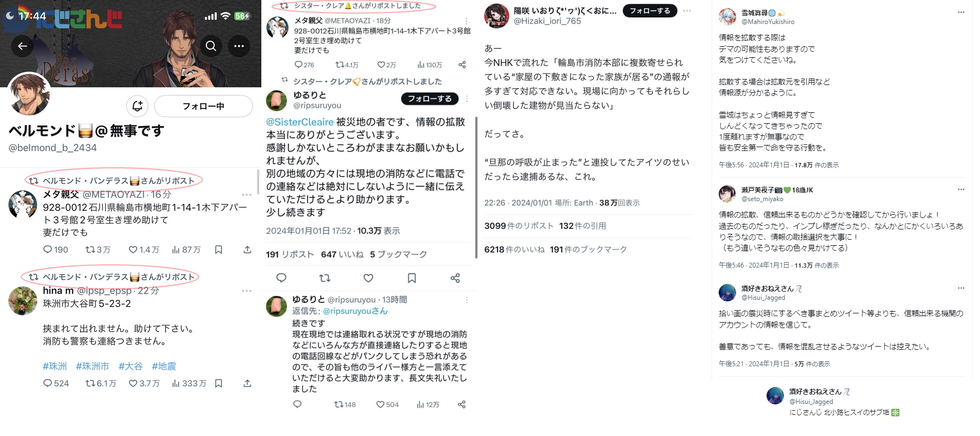
Task: Follow ゆるりと with the フォローする button
Action: click(x=430, y=99)
